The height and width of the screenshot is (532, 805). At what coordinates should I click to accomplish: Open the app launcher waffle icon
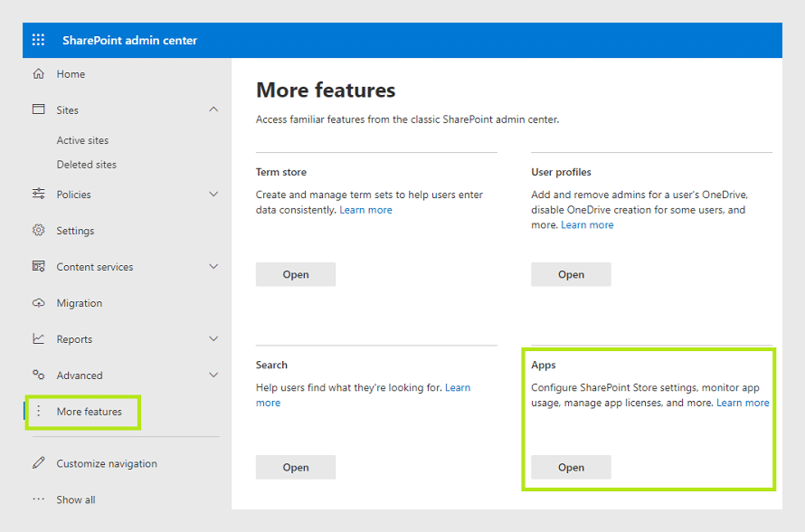(39, 40)
